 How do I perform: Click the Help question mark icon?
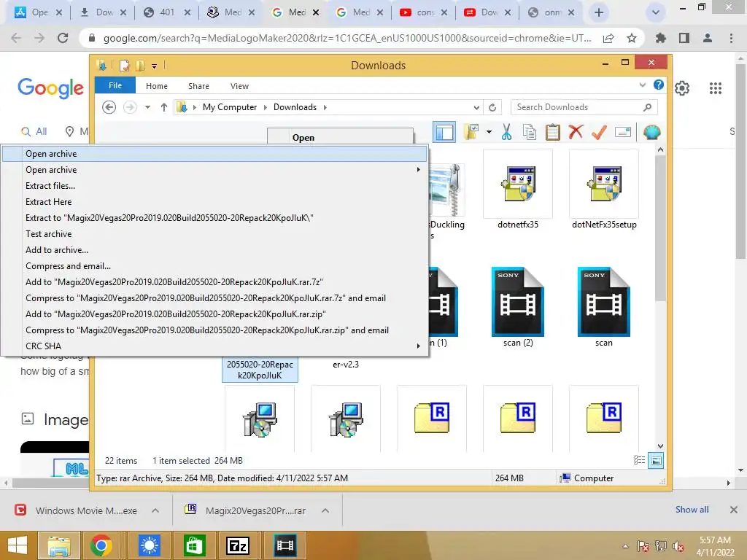coord(659,85)
